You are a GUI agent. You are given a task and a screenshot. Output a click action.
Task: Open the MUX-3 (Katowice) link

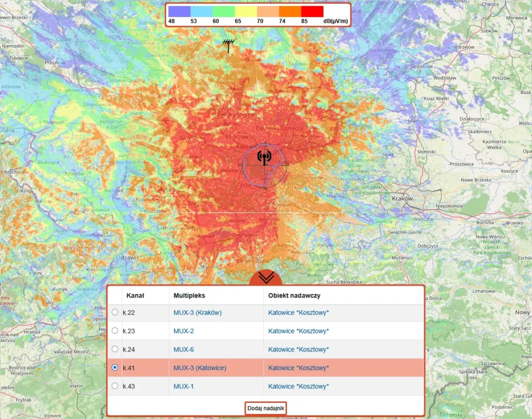click(200, 368)
